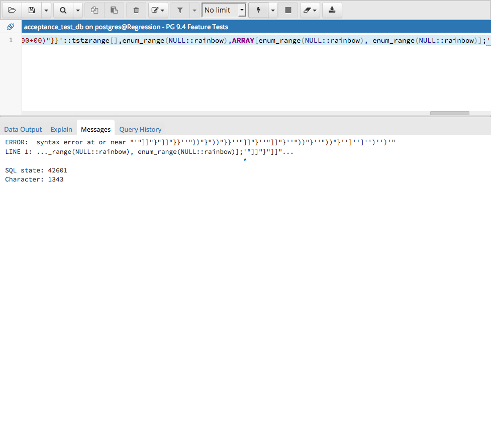Screen dimensions: 491x448
Task: Click the editor's horizontal scrollbar thumb
Action: coord(449,113)
